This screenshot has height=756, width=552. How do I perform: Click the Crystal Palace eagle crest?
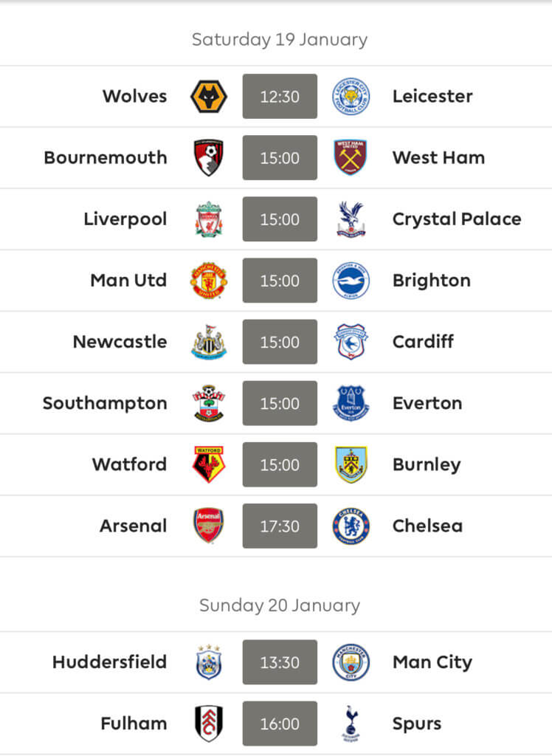pyautogui.click(x=351, y=219)
